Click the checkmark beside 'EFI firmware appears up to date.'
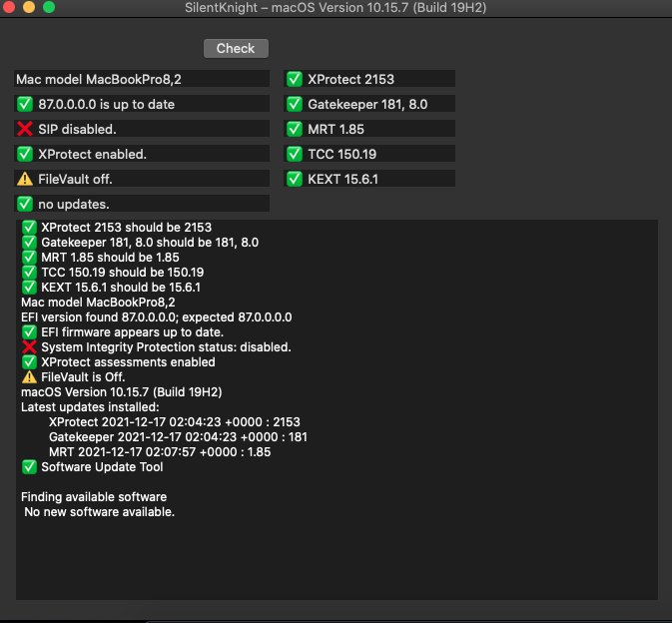 tap(29, 332)
